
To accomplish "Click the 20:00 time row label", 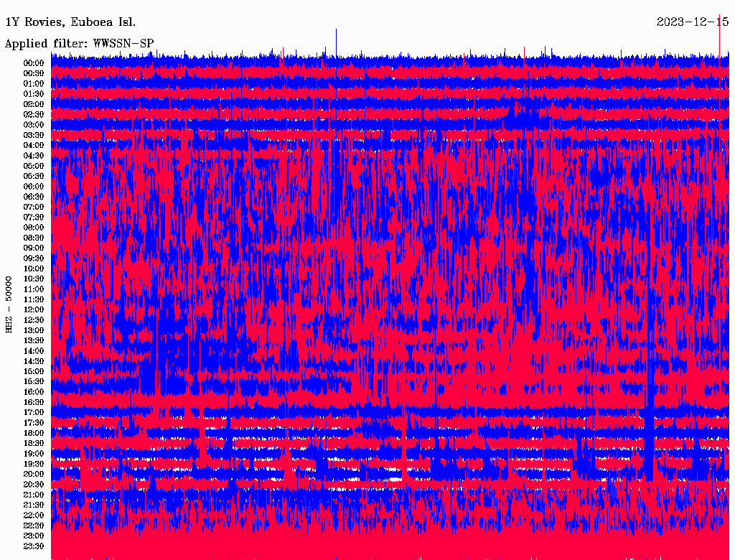I will coord(34,474).
